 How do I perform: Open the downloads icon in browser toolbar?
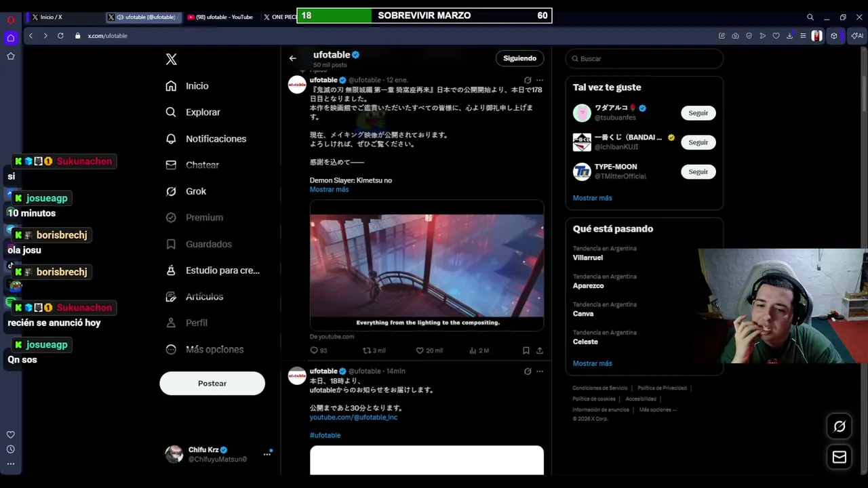(x=789, y=36)
